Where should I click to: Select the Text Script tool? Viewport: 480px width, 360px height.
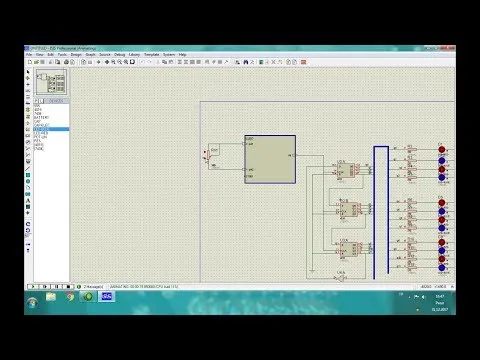pos(28,97)
